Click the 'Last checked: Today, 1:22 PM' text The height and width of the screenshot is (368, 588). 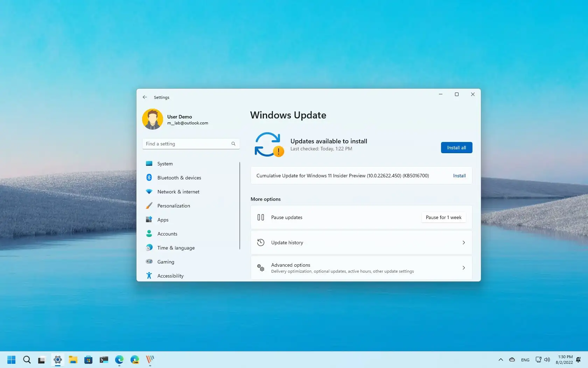tap(321, 149)
